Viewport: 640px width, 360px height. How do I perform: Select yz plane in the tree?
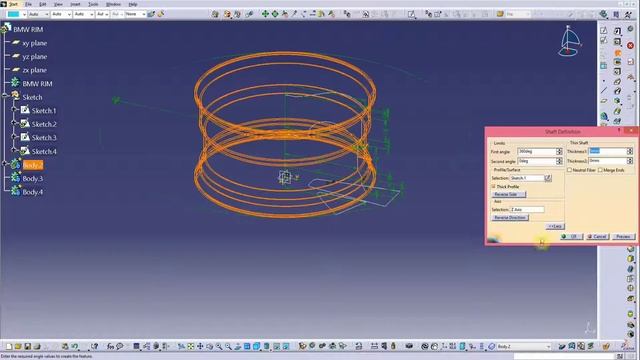[x=34, y=56]
